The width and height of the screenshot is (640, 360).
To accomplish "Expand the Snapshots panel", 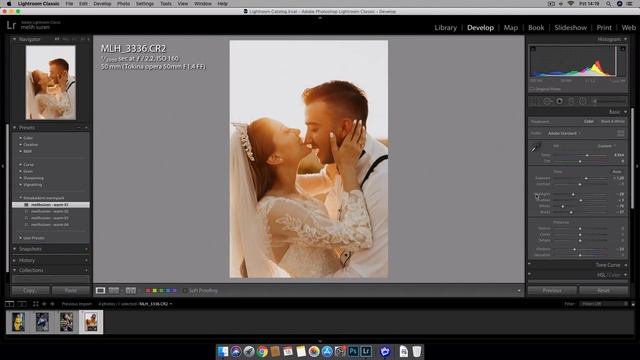I will (x=15, y=249).
